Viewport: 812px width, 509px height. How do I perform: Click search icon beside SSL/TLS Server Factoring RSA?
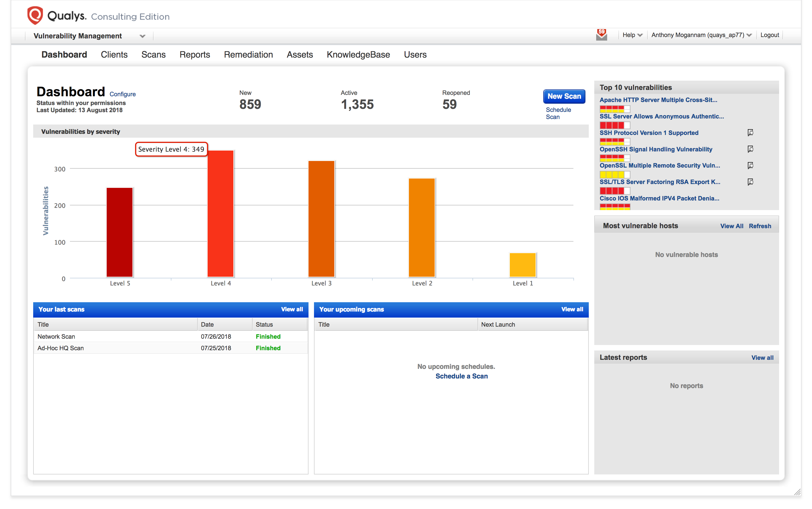[x=750, y=182]
